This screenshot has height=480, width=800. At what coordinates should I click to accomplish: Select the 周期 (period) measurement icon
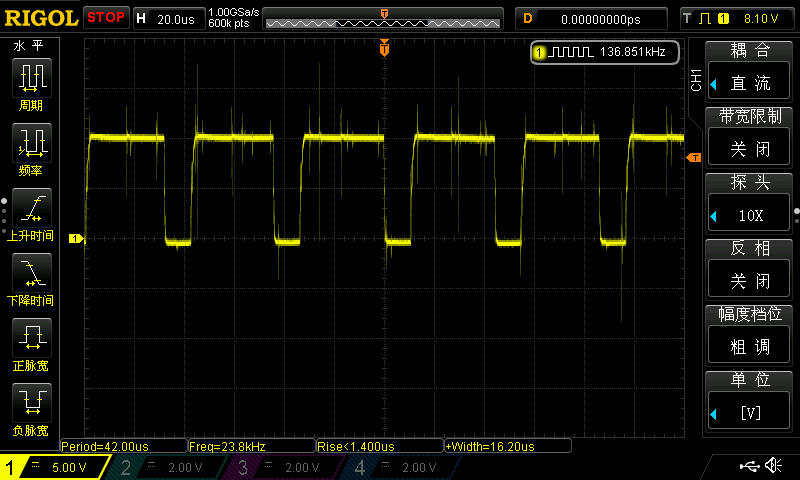point(32,78)
